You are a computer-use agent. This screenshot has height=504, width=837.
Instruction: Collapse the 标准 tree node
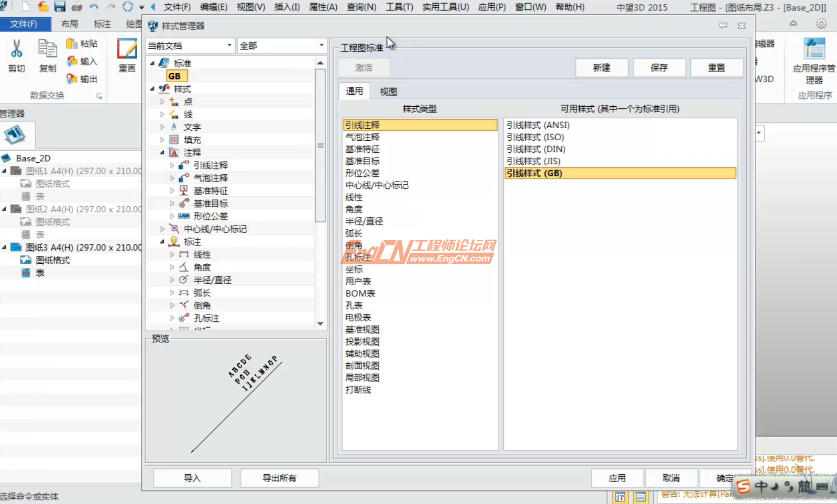pyautogui.click(x=152, y=63)
